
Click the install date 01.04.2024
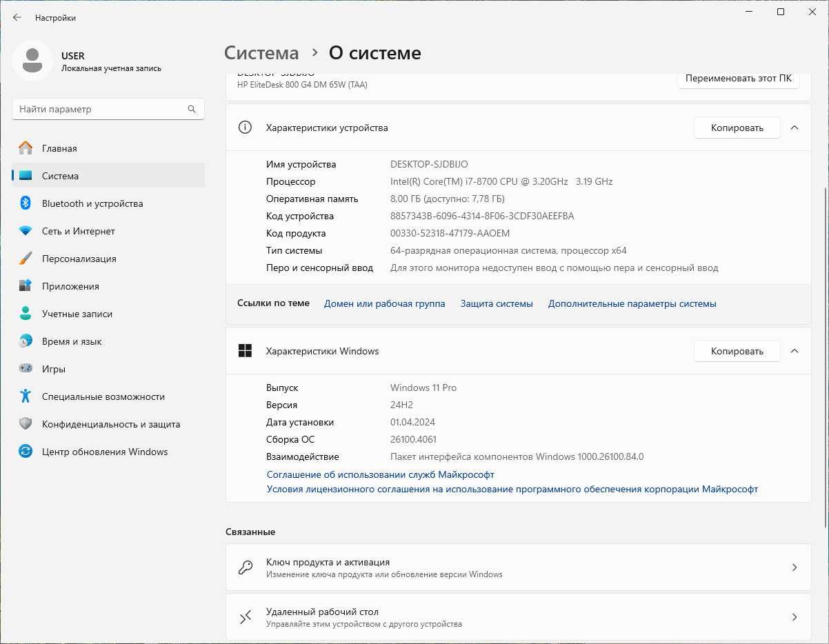412,422
